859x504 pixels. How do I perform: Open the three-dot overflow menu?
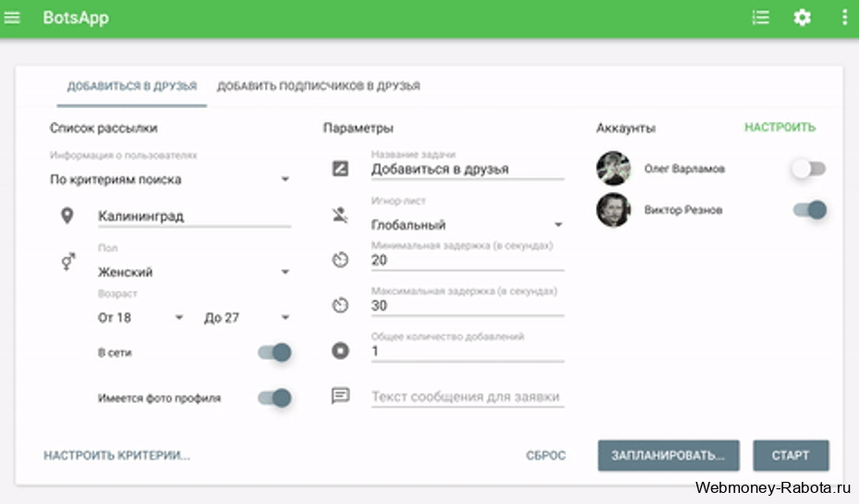844,18
